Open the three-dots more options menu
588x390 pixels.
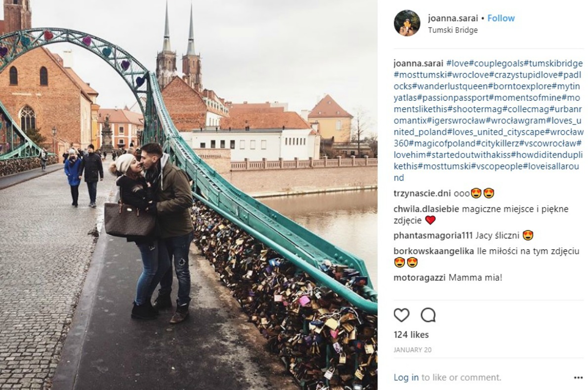tap(578, 378)
